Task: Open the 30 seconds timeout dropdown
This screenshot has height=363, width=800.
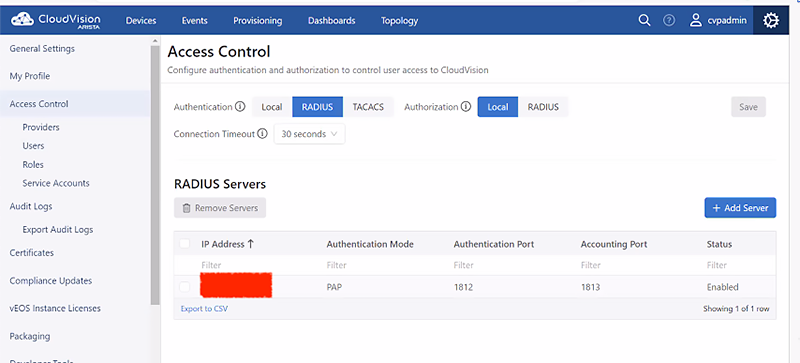Action: pyautogui.click(x=309, y=134)
